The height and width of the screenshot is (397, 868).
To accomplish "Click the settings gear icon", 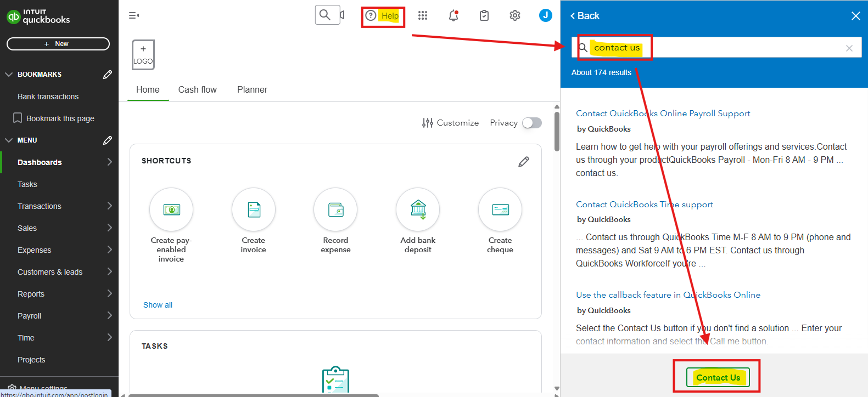I will point(514,16).
